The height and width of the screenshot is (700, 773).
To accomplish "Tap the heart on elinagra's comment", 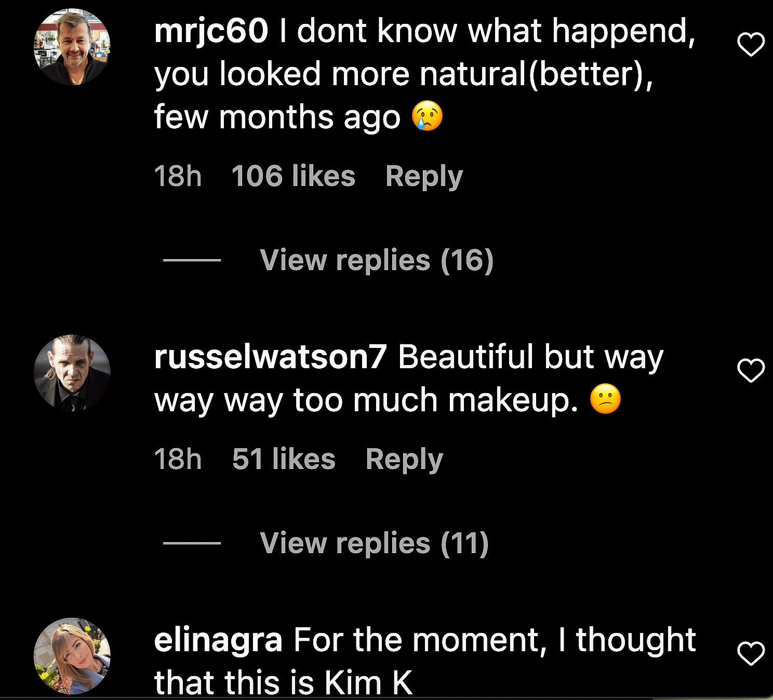I will (751, 653).
